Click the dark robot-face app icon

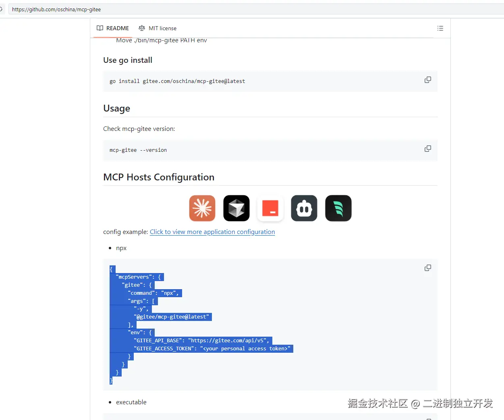pyautogui.click(x=304, y=208)
